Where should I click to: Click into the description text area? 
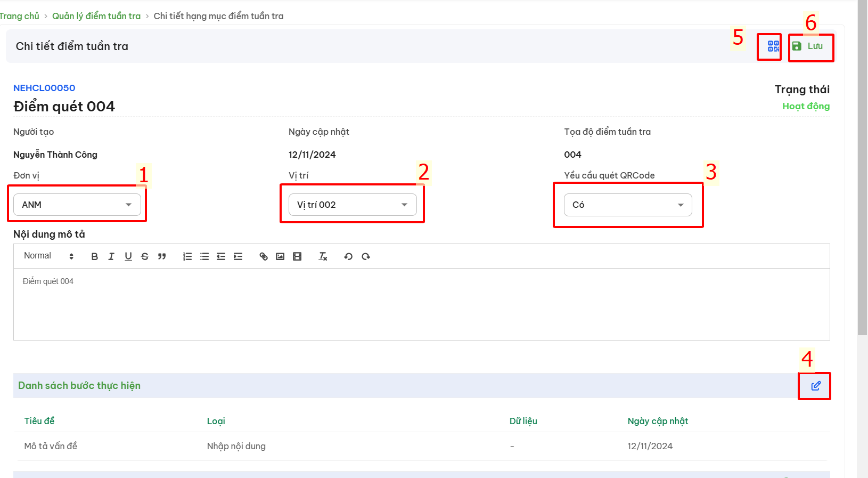coord(421,304)
